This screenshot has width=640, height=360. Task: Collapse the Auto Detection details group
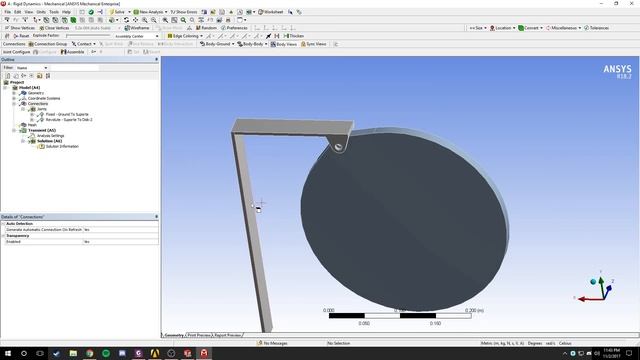pos(3,224)
